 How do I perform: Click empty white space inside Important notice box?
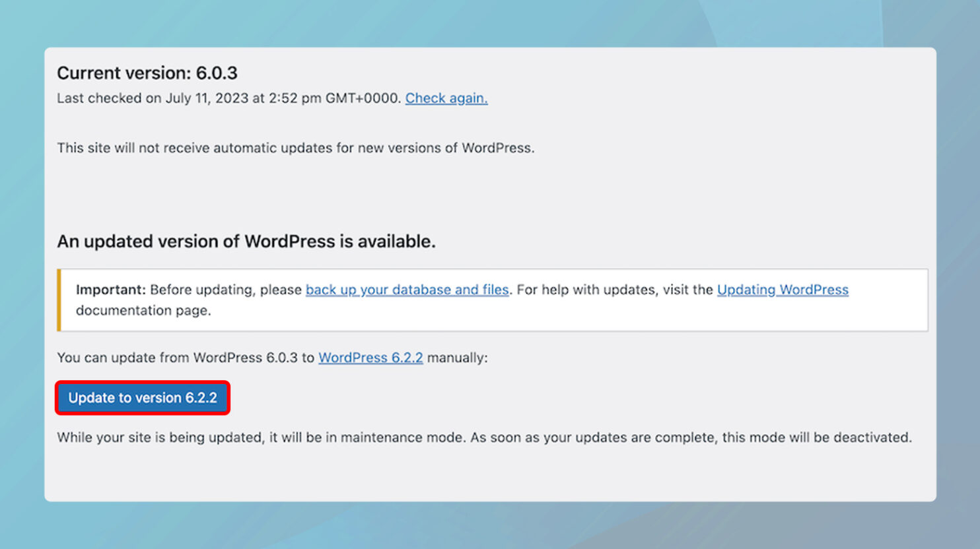[594, 313]
